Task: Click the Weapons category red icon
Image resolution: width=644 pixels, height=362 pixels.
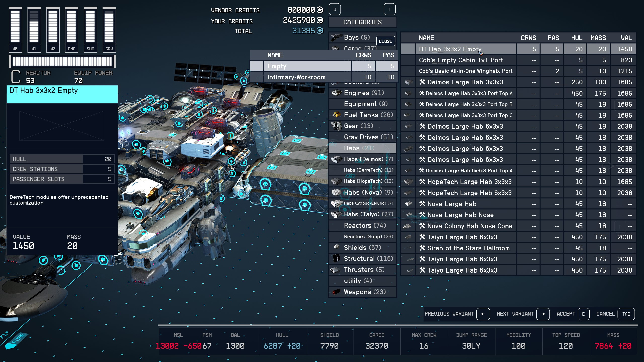Action: click(x=336, y=292)
